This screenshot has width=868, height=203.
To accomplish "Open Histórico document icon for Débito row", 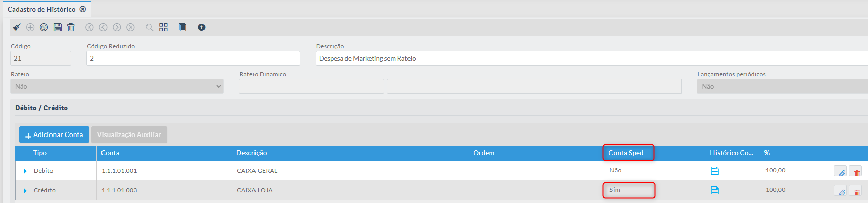I will click(x=714, y=171).
